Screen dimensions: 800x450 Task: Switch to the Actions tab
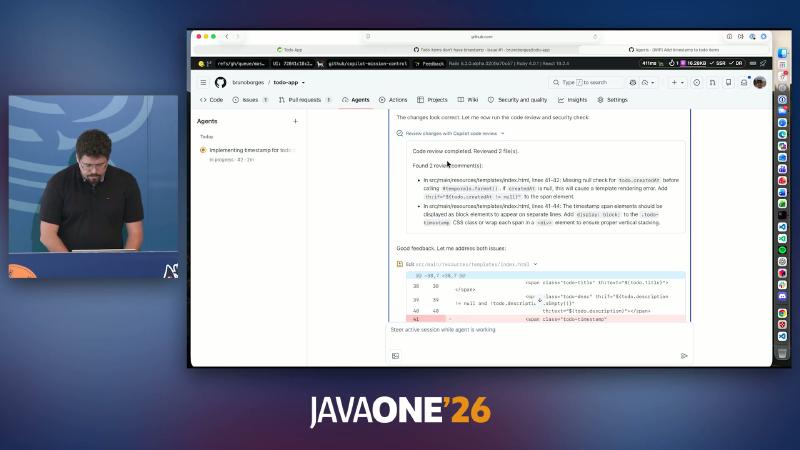click(x=393, y=100)
